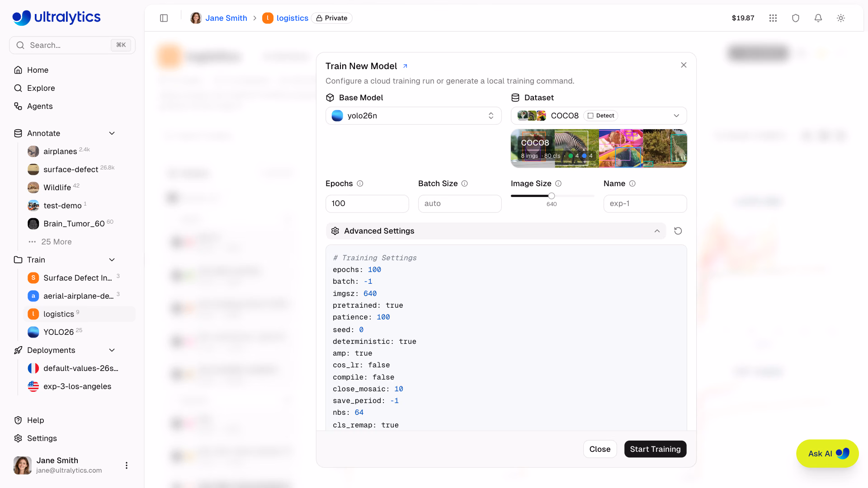Click Jane Smith breadcrumb link
The width and height of the screenshot is (868, 488).
tap(226, 18)
